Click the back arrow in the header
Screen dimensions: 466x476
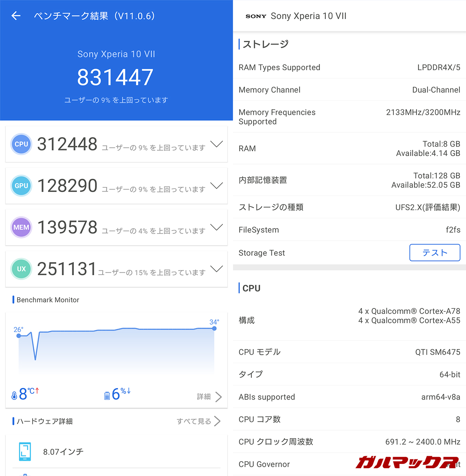pos(16,16)
